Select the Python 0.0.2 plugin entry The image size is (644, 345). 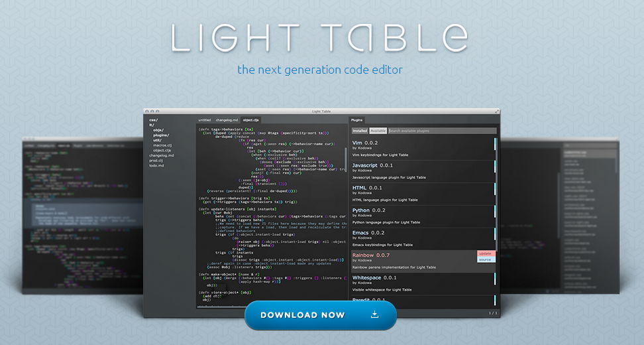coord(423,216)
